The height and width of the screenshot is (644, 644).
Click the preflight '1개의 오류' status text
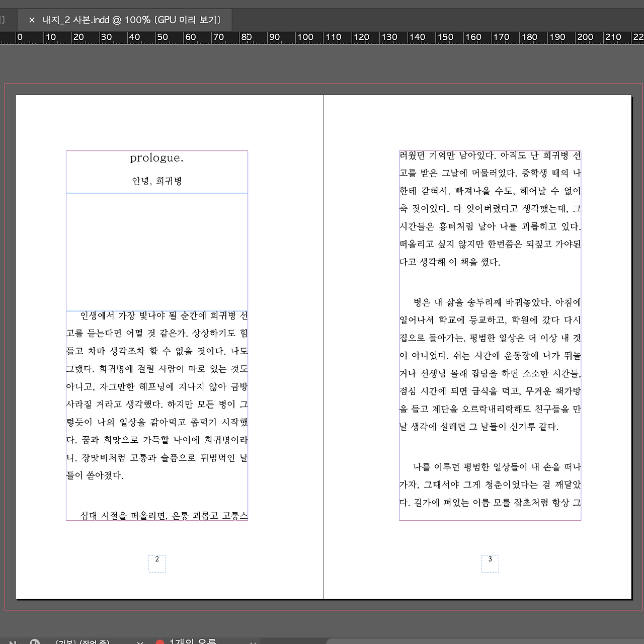[x=193, y=641]
